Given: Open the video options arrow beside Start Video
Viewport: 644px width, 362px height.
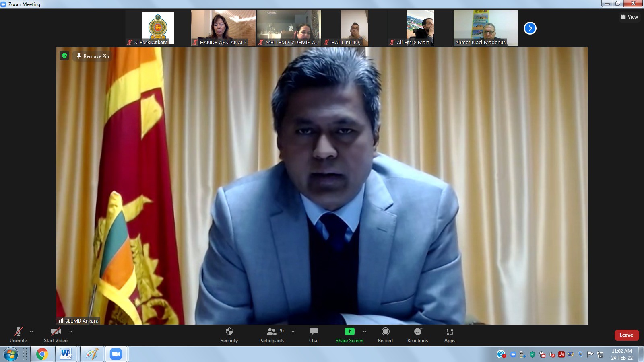Looking at the screenshot, I should pyautogui.click(x=71, y=331).
